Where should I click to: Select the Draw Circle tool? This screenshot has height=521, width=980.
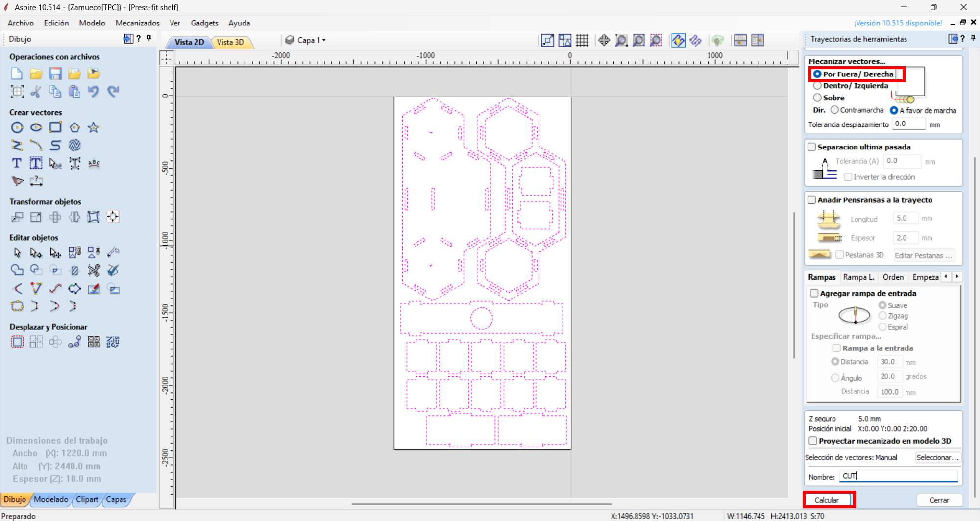[x=17, y=127]
